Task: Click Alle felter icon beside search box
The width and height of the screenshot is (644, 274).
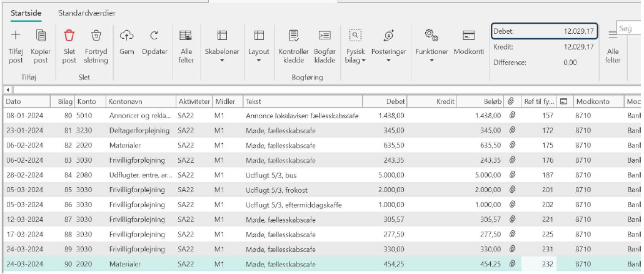Action: click(613, 35)
